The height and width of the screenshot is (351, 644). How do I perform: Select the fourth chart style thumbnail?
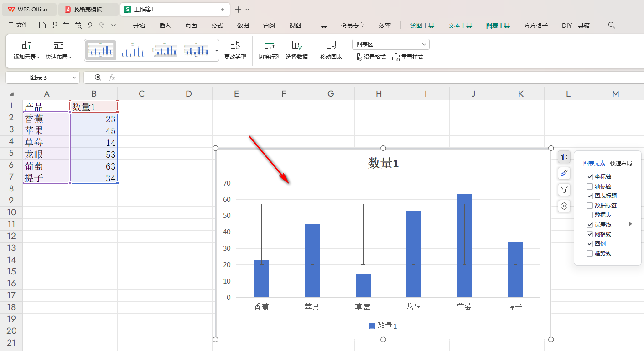197,50
